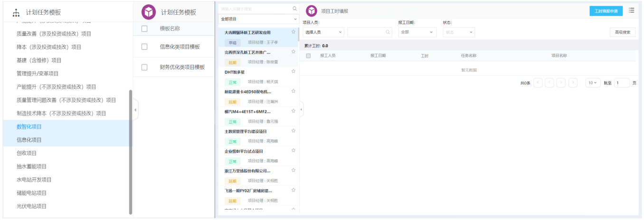This screenshot has height=220, width=644.
Task: Click the purple cube icon beside 项目工时填报
Action: (x=312, y=10)
